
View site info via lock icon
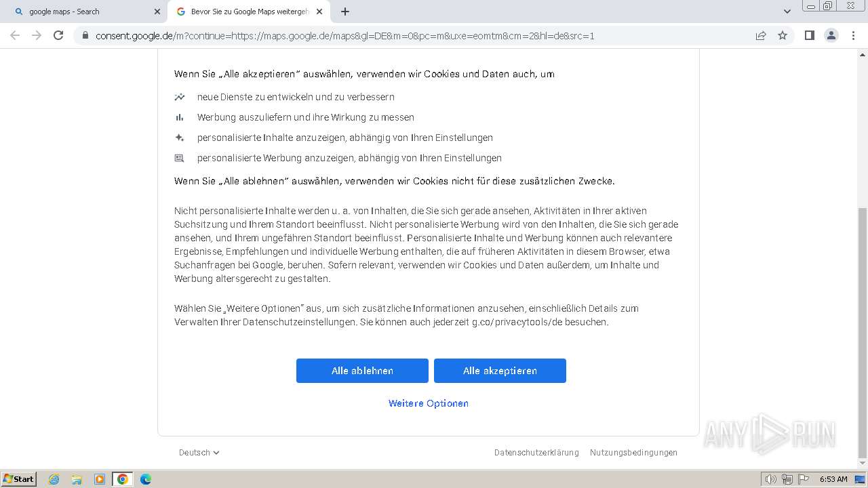(85, 35)
